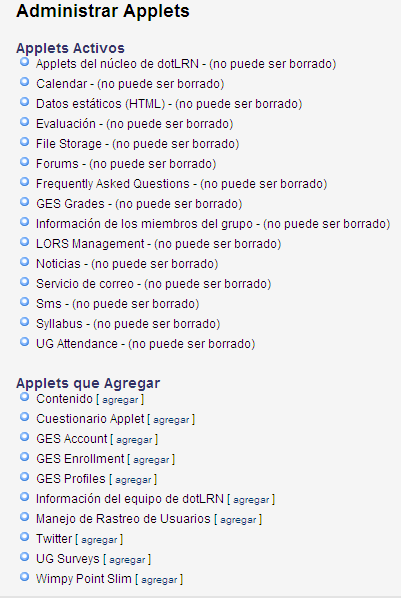Click agregar next to GES Profiles
The height and width of the screenshot is (598, 401).
133,480
